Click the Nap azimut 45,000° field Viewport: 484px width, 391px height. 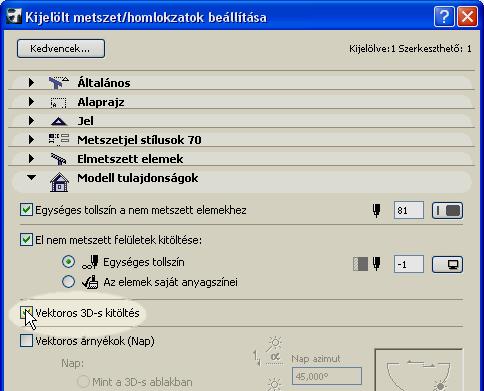(x=327, y=376)
